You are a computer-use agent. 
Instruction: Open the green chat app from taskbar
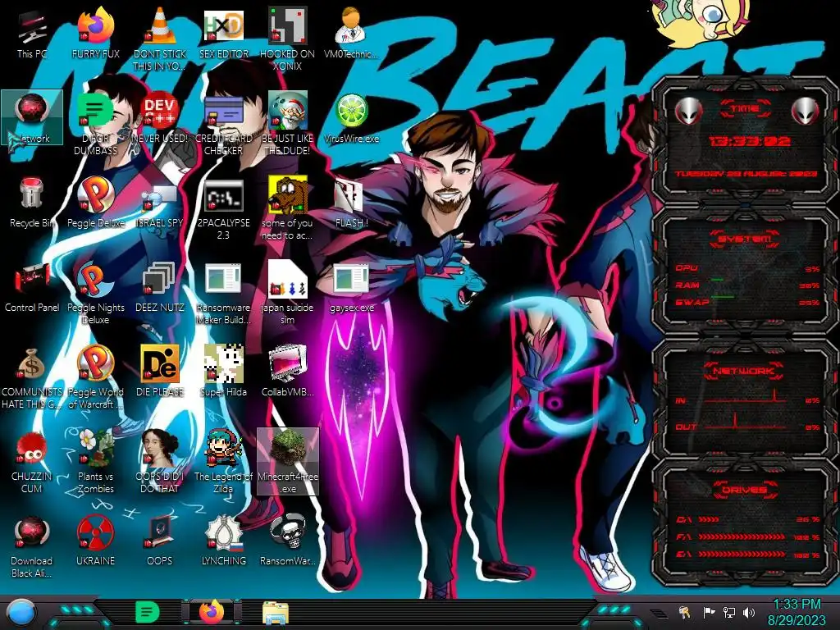tap(147, 612)
